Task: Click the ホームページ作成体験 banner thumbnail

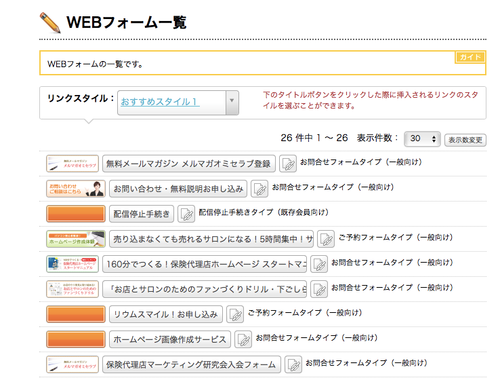Action: pyautogui.click(x=76, y=239)
